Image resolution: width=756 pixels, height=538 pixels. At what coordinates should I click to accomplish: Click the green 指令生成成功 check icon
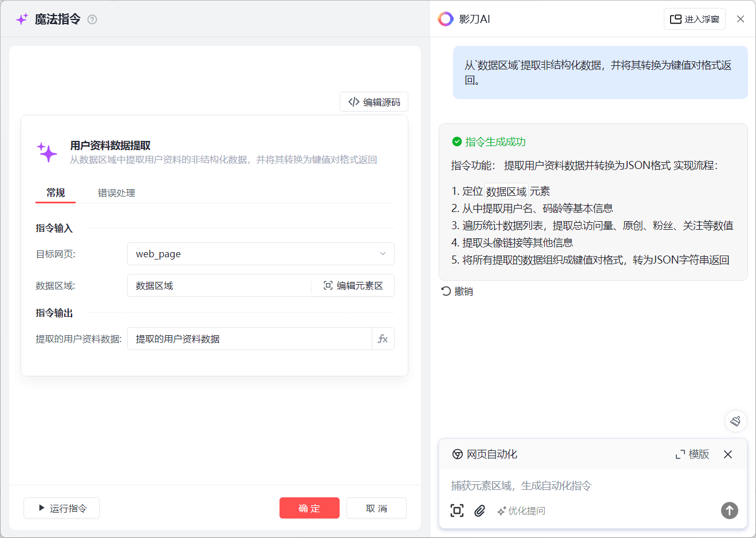click(x=457, y=142)
